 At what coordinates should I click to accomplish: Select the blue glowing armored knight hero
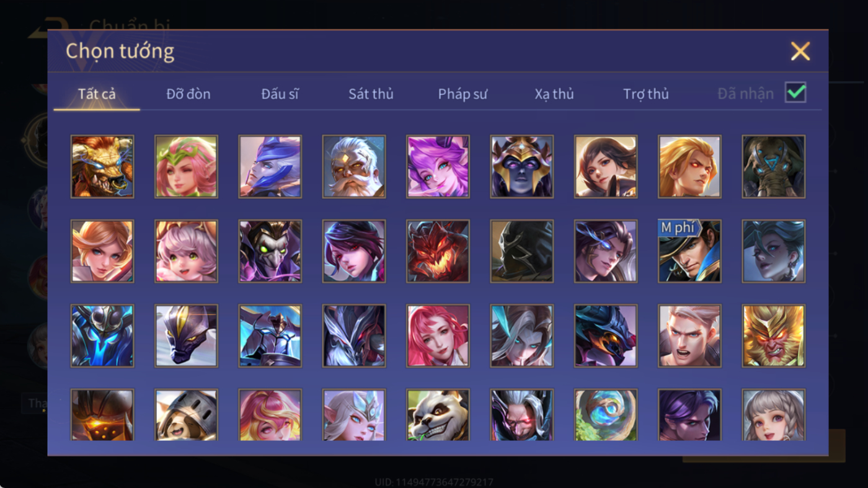pos(102,335)
